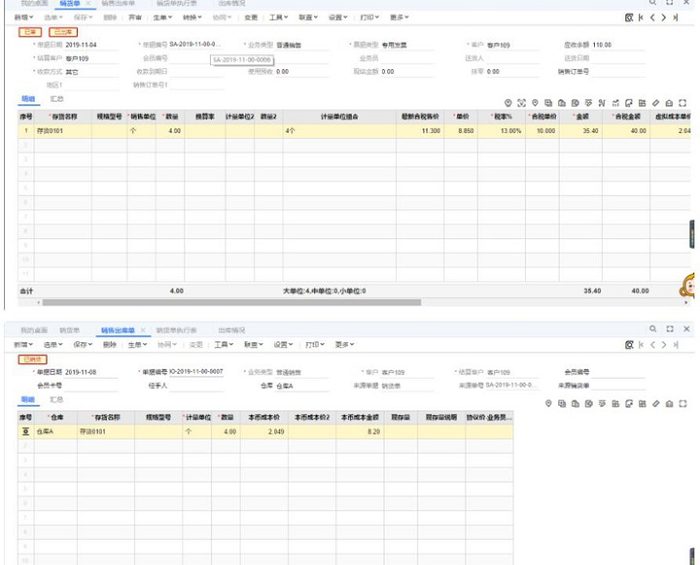Click the document locate icon in 销售出库单 toolbar

pyautogui.click(x=629, y=345)
